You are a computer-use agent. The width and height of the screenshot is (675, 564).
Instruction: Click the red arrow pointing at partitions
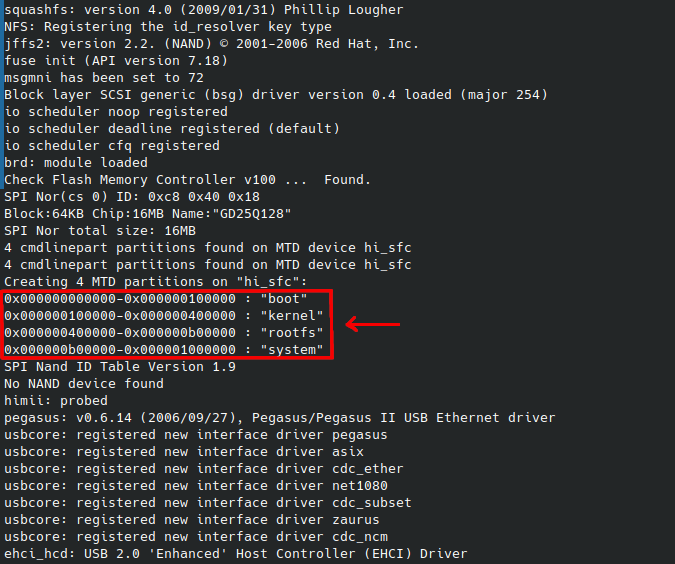pyautogui.click(x=372, y=324)
